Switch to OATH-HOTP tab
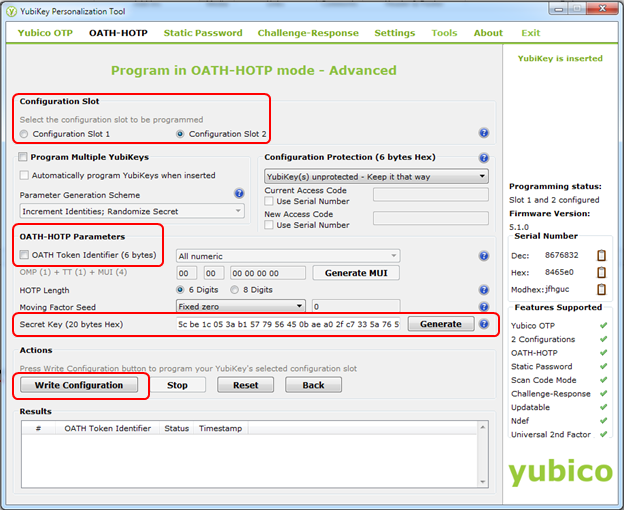 click(x=118, y=33)
